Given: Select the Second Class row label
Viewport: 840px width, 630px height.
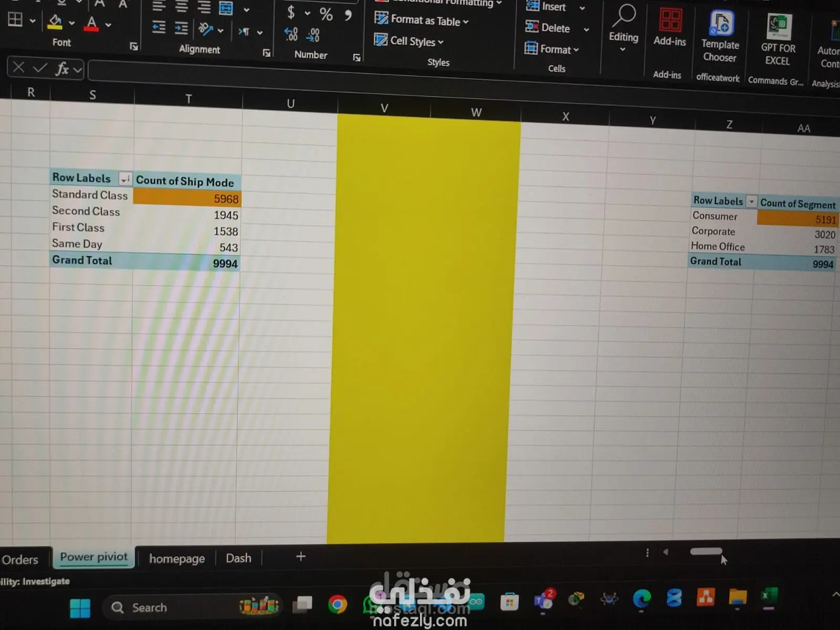Looking at the screenshot, I should coord(86,211).
